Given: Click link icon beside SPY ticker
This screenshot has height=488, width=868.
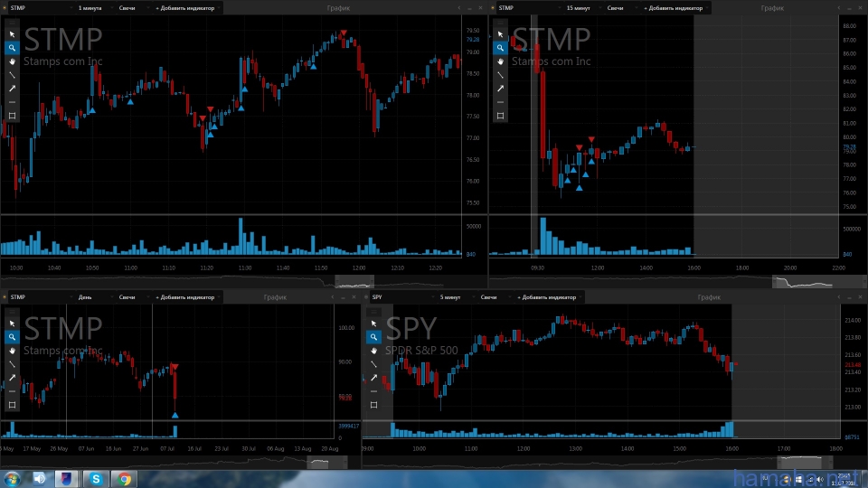Looking at the screenshot, I should click(366, 297).
